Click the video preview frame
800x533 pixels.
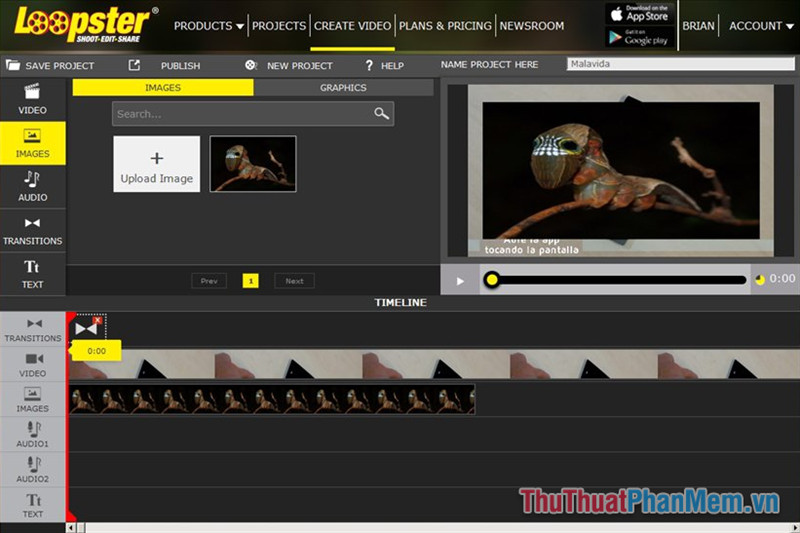[x=620, y=170]
